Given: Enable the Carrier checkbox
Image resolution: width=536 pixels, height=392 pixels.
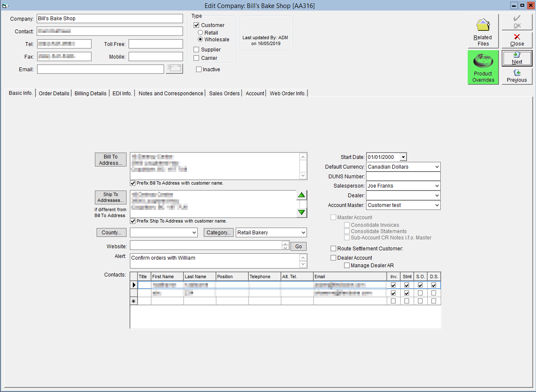Looking at the screenshot, I should (196, 58).
